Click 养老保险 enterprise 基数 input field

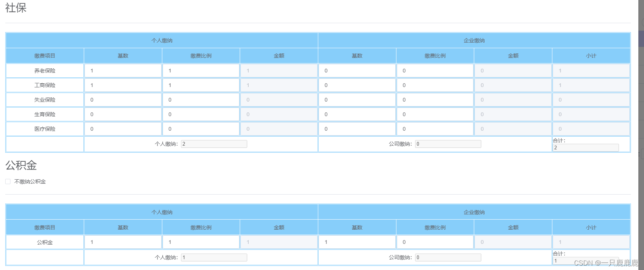click(x=357, y=71)
